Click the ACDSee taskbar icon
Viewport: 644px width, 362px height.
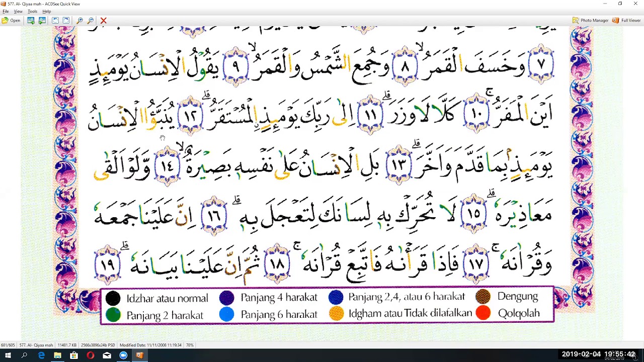click(140, 355)
